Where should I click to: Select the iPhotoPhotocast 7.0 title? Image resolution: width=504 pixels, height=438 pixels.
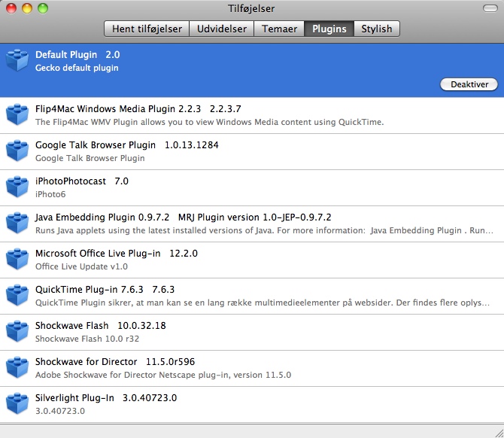[82, 181]
